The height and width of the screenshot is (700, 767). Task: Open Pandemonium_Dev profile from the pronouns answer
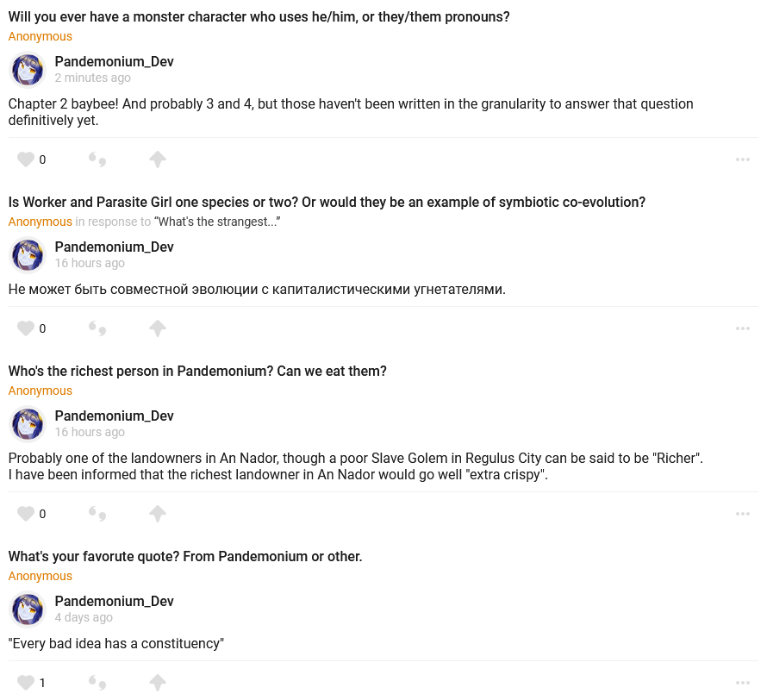[114, 61]
